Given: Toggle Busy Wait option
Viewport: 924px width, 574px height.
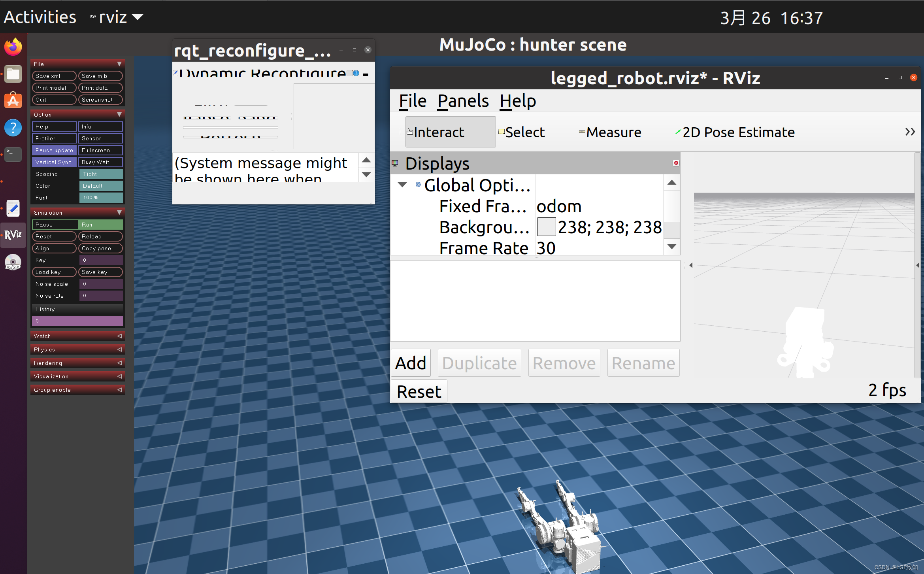Looking at the screenshot, I should tap(100, 162).
